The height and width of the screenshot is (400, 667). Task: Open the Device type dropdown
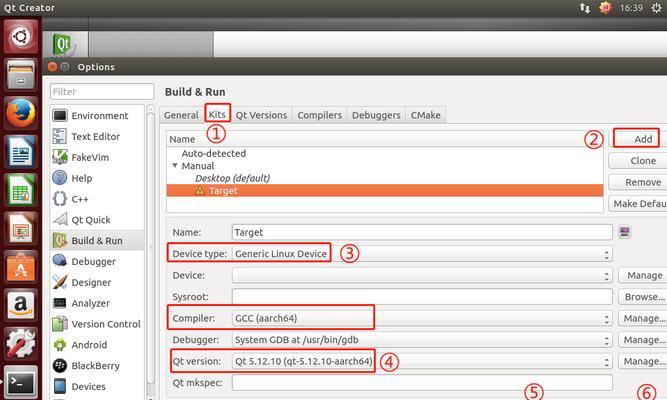(422, 254)
